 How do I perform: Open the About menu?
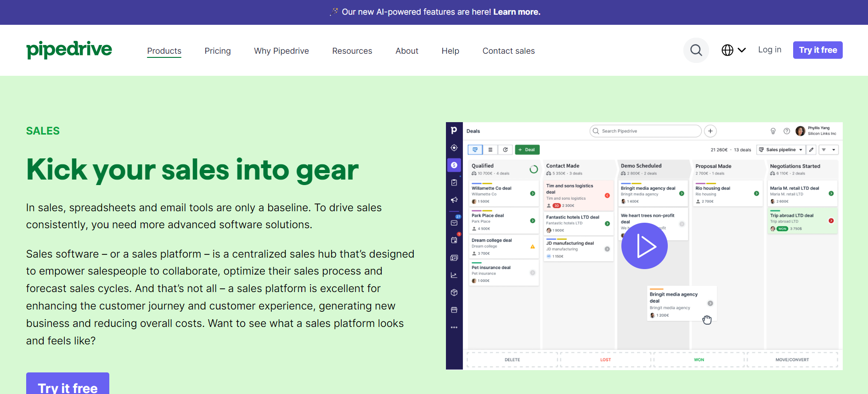(x=407, y=51)
